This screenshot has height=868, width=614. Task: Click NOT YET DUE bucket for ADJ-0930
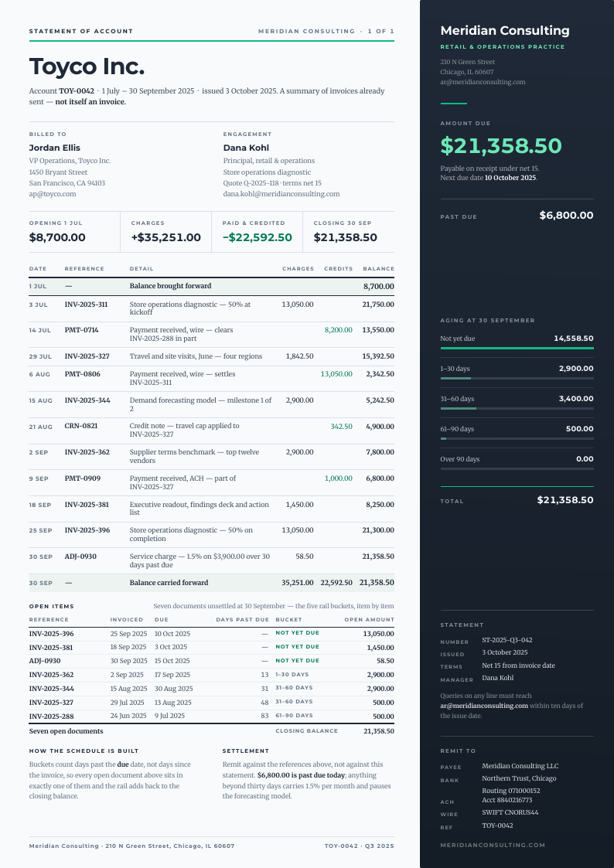(297, 660)
